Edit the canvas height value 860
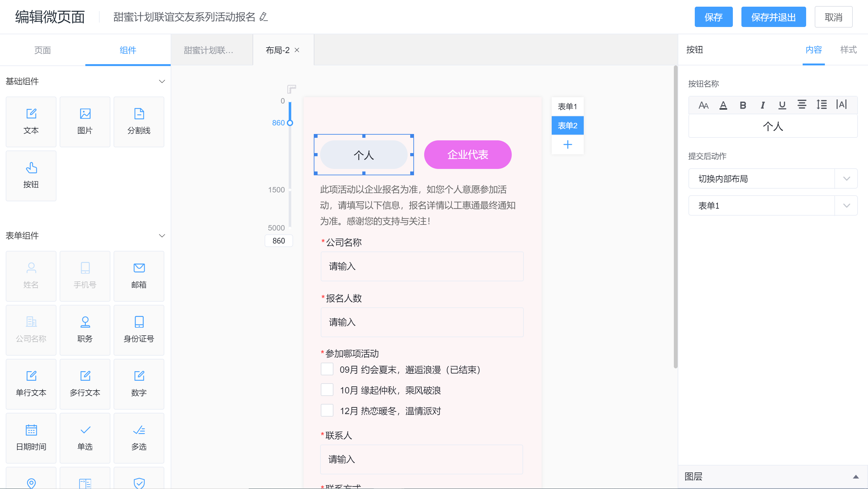Screen dimensions: 868x489 tap(279, 241)
